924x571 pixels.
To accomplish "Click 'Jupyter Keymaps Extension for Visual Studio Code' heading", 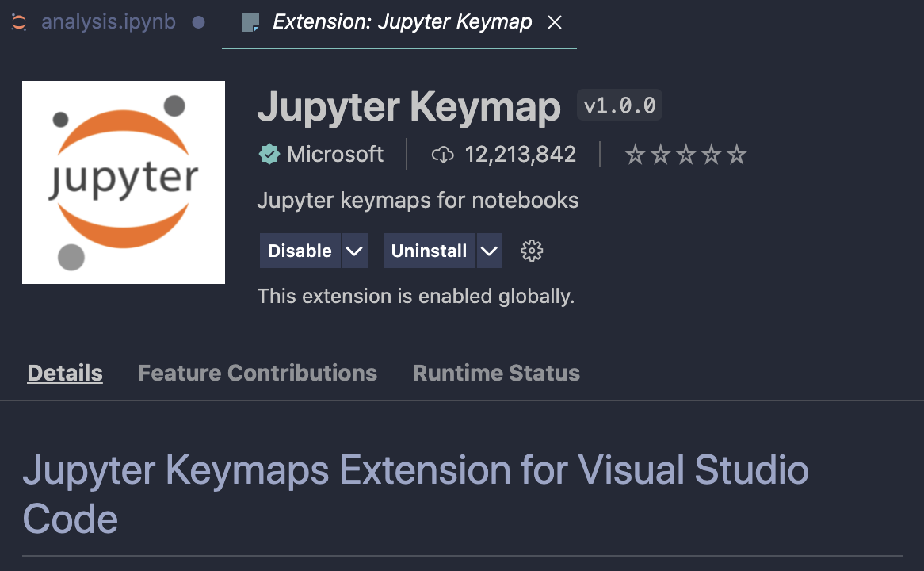I will coord(415,494).
